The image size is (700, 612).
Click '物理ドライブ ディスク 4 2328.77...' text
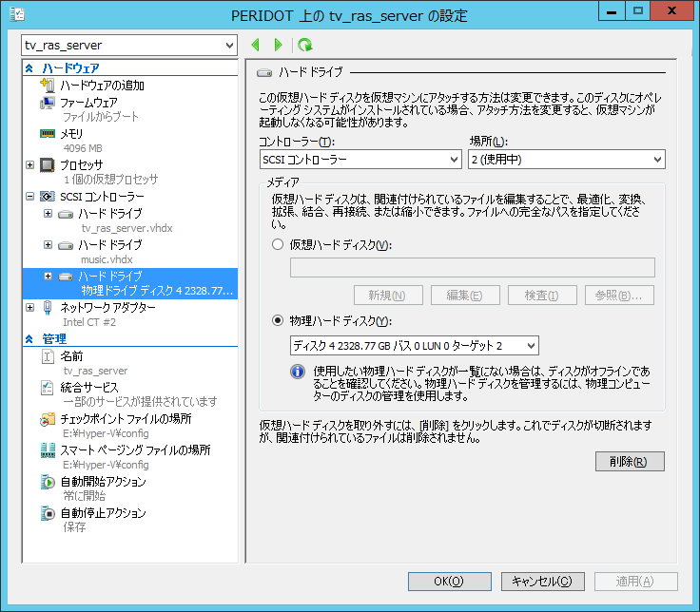pyautogui.click(x=157, y=291)
